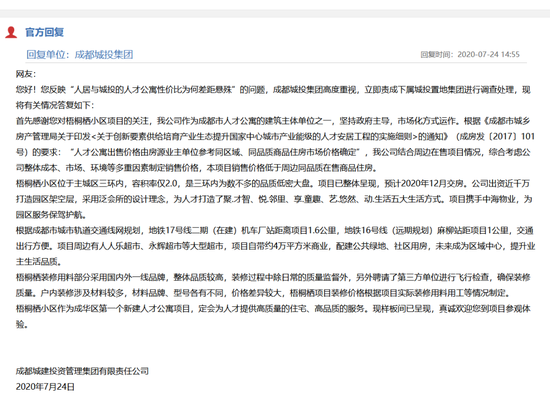Open the 回复单位: 成都城投集团 link
This screenshot has width=550, height=409.
tap(80, 54)
